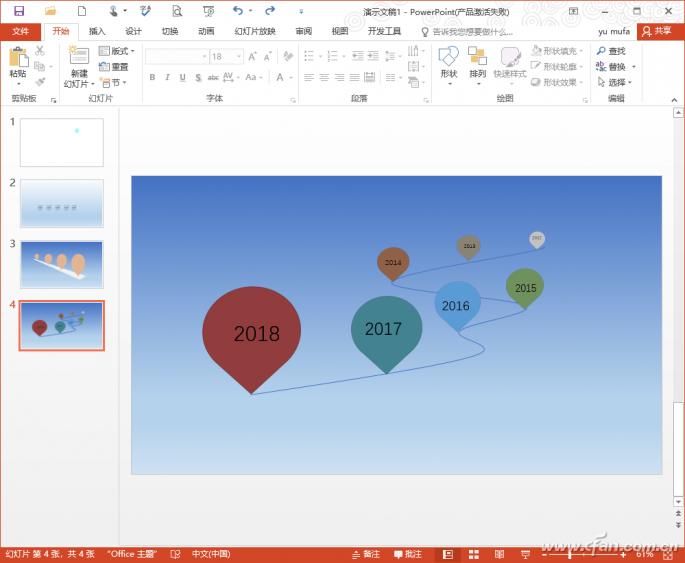Open the Arrange (排列) menu icon
The image size is (685, 563).
click(478, 58)
